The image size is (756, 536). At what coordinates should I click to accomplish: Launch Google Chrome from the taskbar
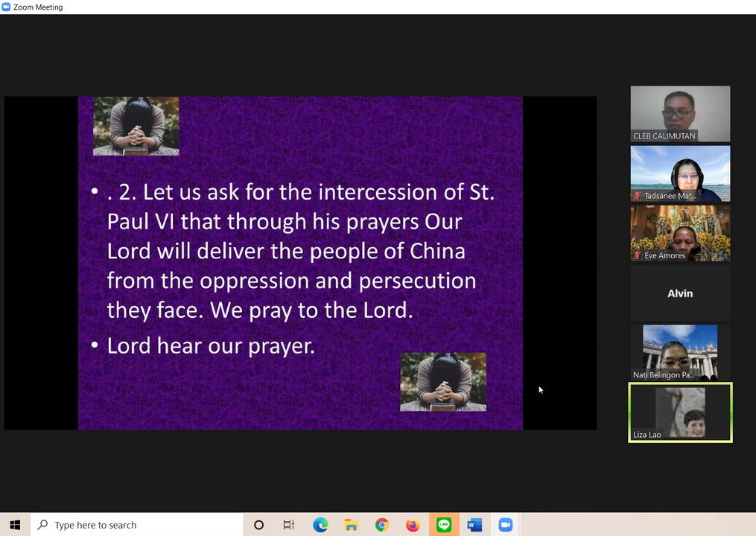382,525
